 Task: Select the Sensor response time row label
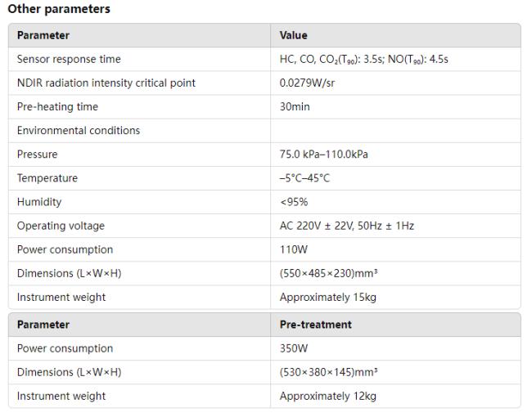tap(69, 59)
